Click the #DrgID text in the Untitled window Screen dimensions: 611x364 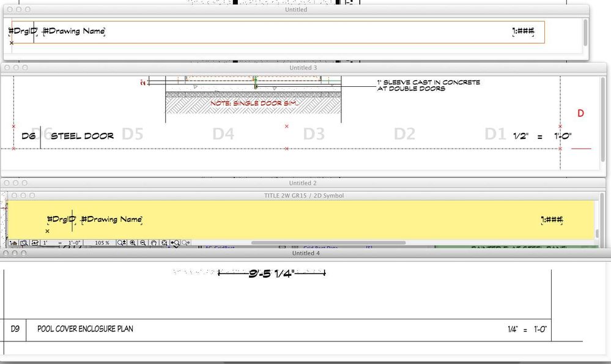(23, 31)
